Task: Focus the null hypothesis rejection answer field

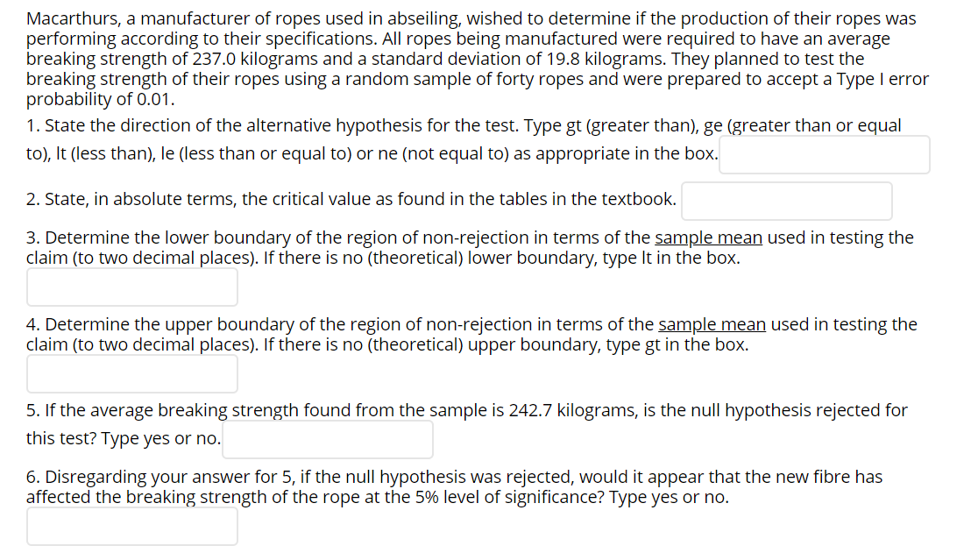Action: pyautogui.click(x=327, y=439)
